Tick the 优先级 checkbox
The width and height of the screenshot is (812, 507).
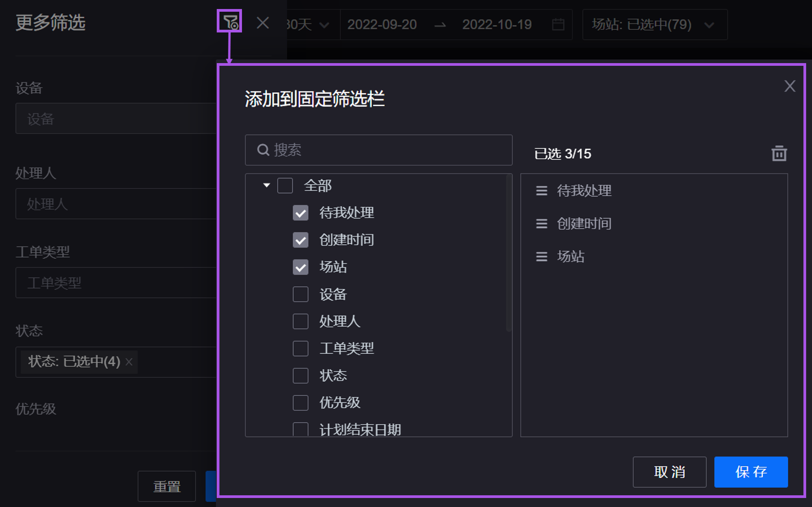[301, 402]
